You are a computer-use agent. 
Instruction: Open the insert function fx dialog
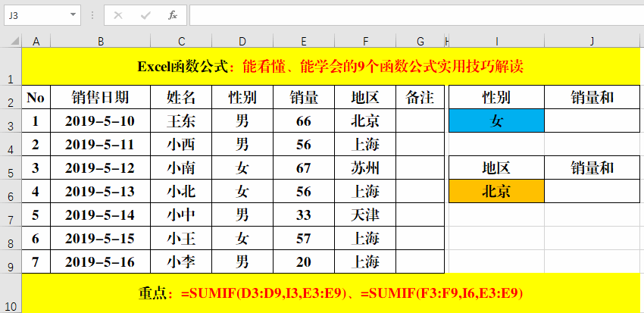tap(173, 16)
